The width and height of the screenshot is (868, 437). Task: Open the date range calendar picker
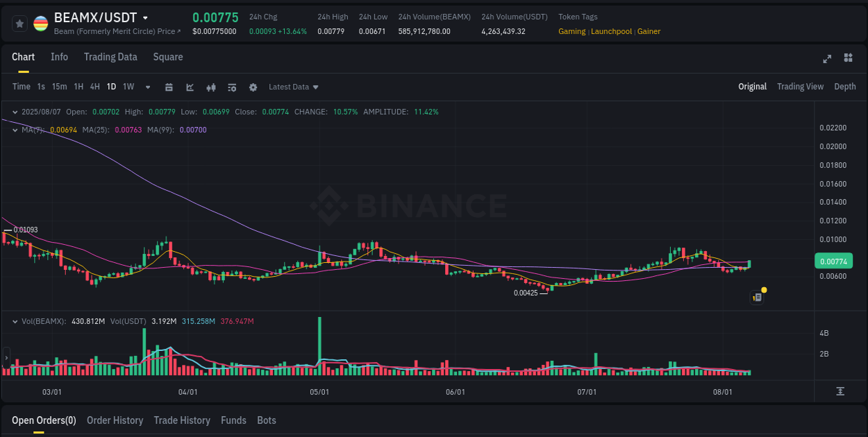(x=169, y=87)
